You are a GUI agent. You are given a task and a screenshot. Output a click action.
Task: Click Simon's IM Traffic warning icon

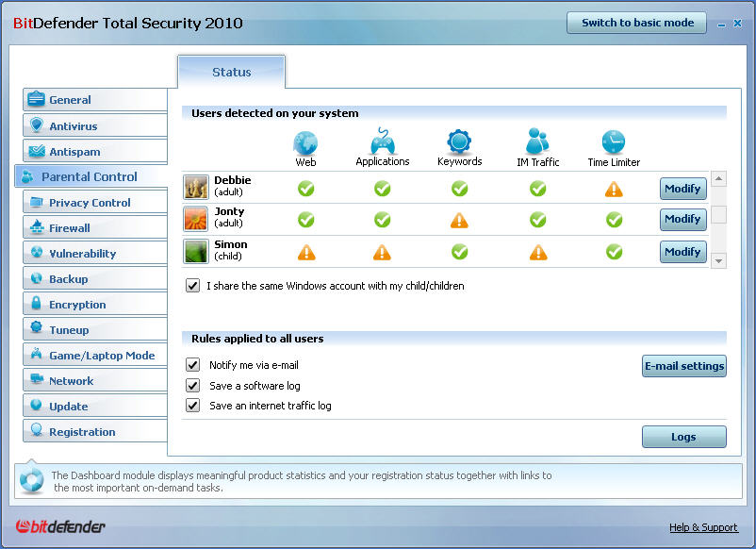click(x=538, y=252)
